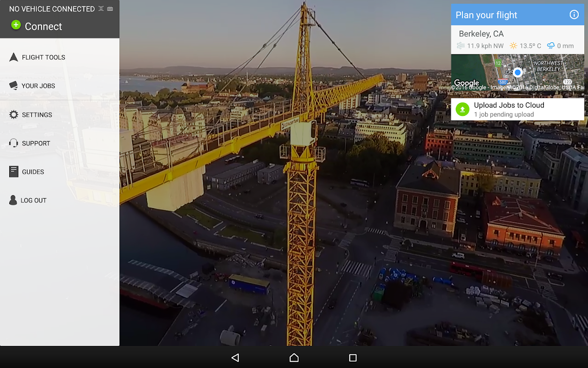Tap the Your Jobs icon
Image resolution: width=588 pixels, height=368 pixels.
point(13,86)
